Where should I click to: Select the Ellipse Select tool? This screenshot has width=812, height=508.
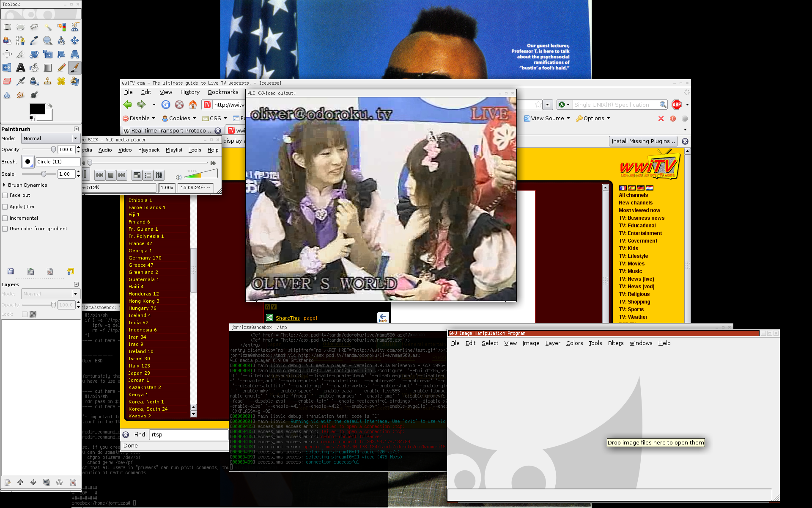20,27
